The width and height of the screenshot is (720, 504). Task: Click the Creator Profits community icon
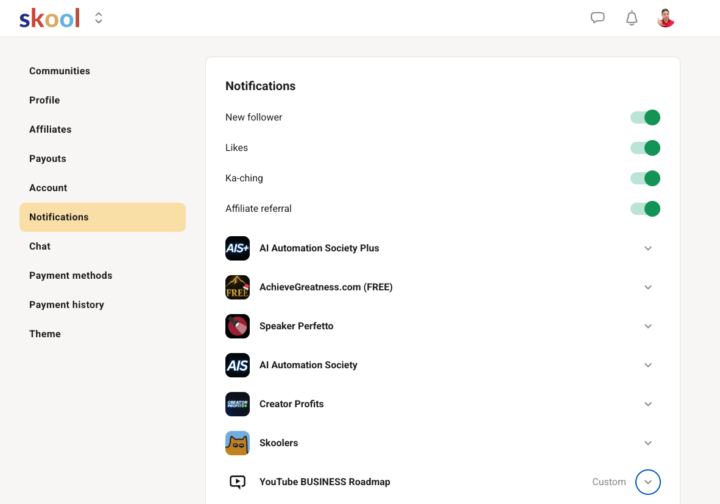237,404
